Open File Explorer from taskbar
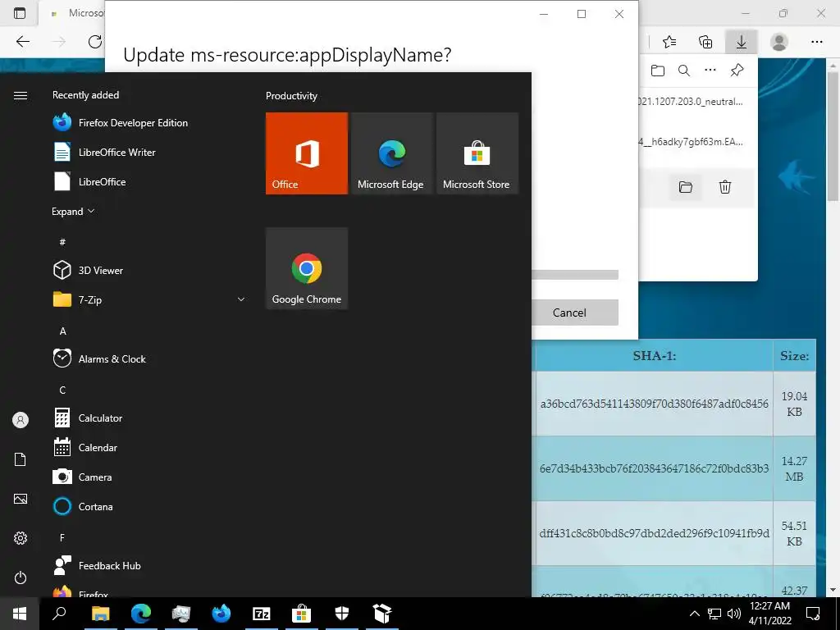This screenshot has width=840, height=630. pyautogui.click(x=100, y=614)
